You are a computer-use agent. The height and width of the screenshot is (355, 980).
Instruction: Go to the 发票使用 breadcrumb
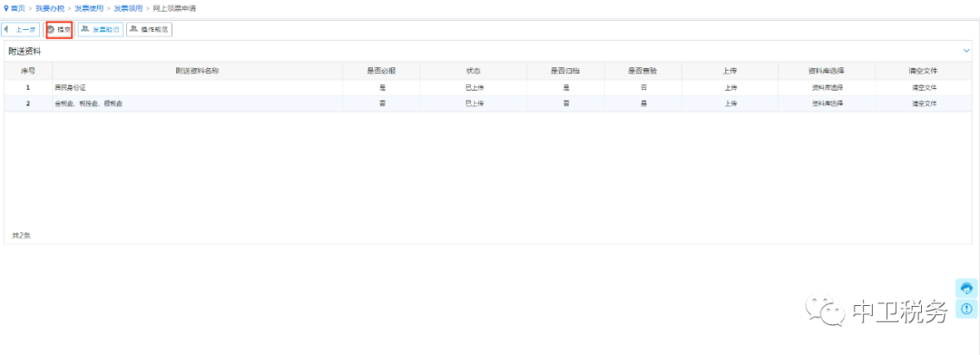[x=89, y=9]
